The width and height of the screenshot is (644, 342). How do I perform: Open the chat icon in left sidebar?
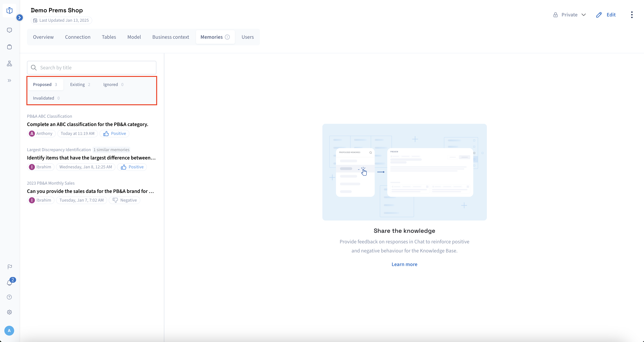tap(9, 30)
